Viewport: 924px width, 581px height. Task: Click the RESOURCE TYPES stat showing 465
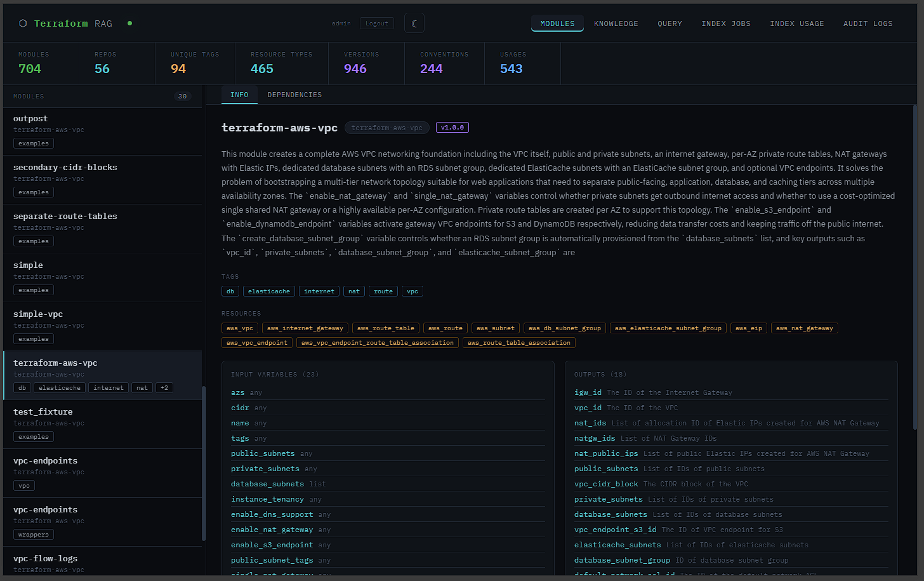281,63
